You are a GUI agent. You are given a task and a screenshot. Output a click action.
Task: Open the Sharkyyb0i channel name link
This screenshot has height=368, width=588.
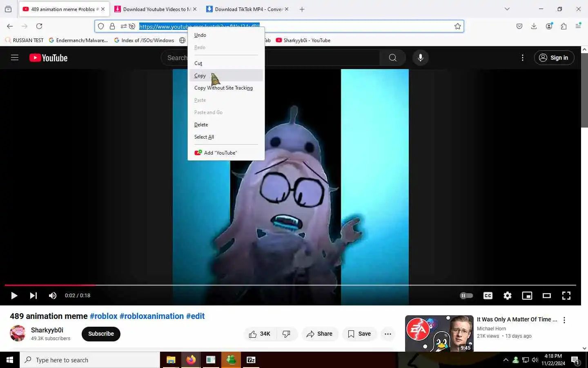coord(47,330)
